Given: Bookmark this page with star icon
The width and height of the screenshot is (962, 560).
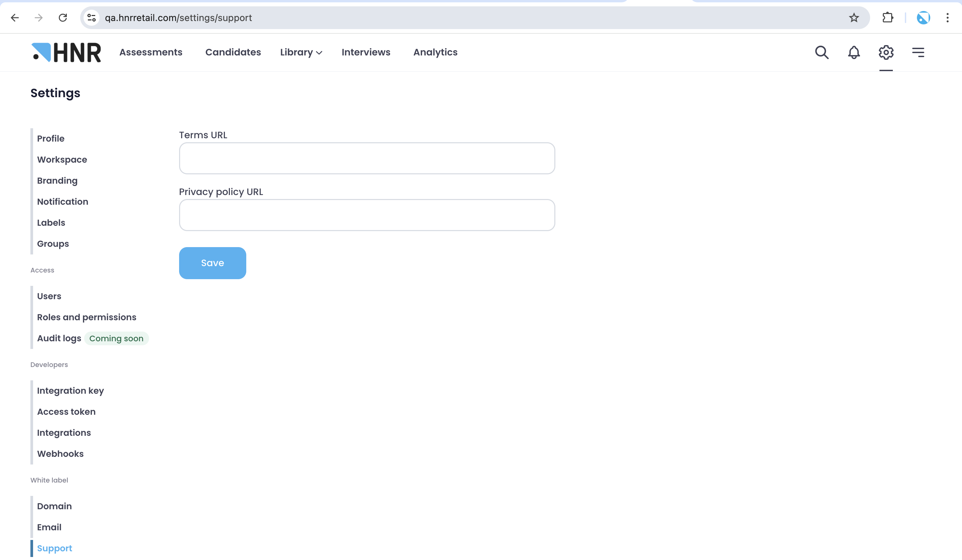Looking at the screenshot, I should [854, 18].
